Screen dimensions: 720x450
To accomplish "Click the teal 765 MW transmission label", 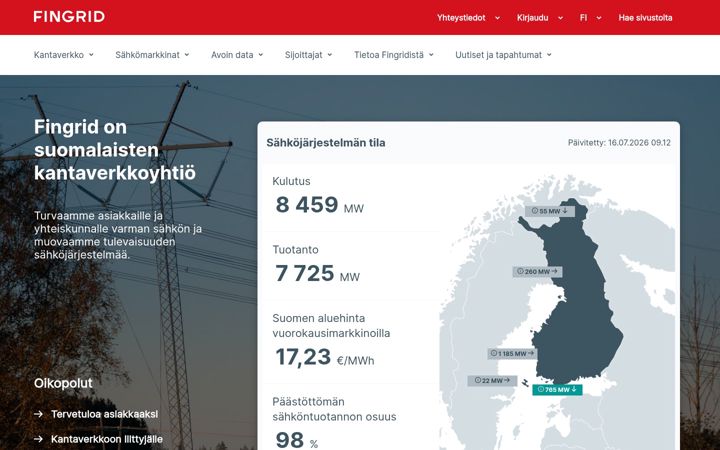I will coord(557,390).
